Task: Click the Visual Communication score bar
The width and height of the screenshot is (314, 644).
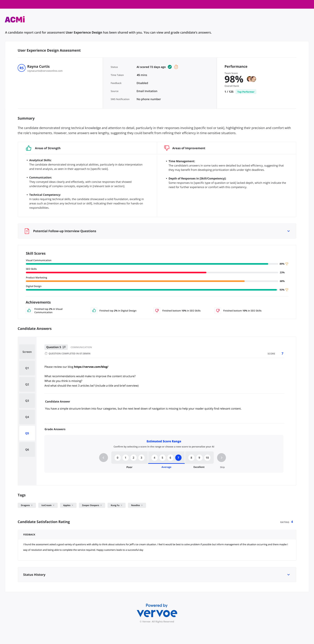Action: tap(152, 264)
